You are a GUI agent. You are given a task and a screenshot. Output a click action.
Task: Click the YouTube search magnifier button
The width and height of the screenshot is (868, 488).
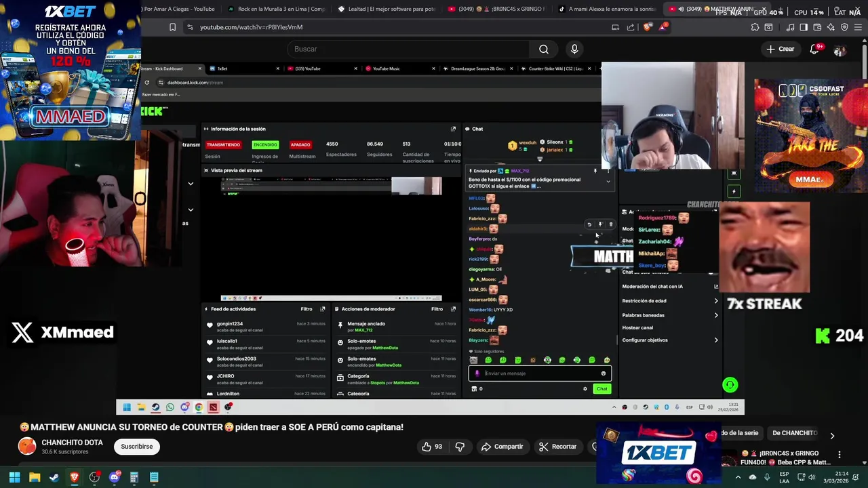(x=544, y=49)
